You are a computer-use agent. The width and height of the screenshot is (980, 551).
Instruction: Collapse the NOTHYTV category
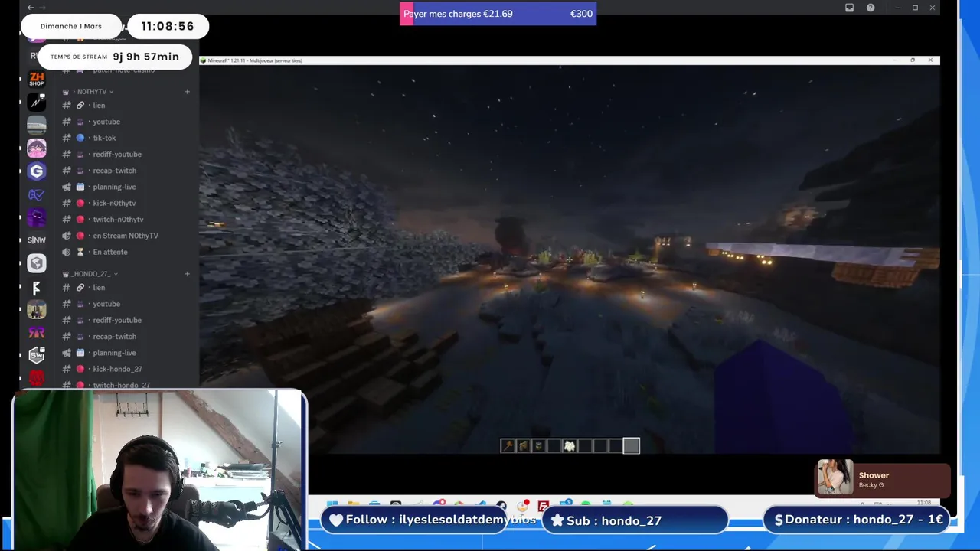pos(92,92)
